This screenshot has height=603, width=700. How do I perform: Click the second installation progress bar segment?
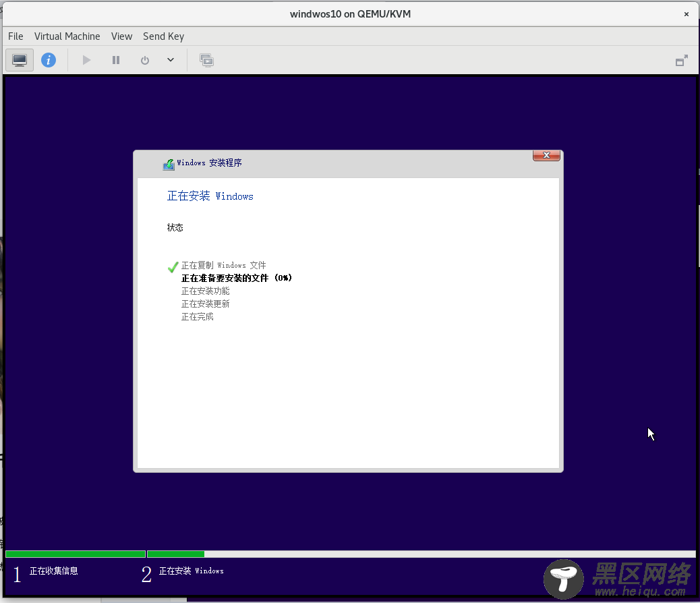pyautogui.click(x=421, y=554)
